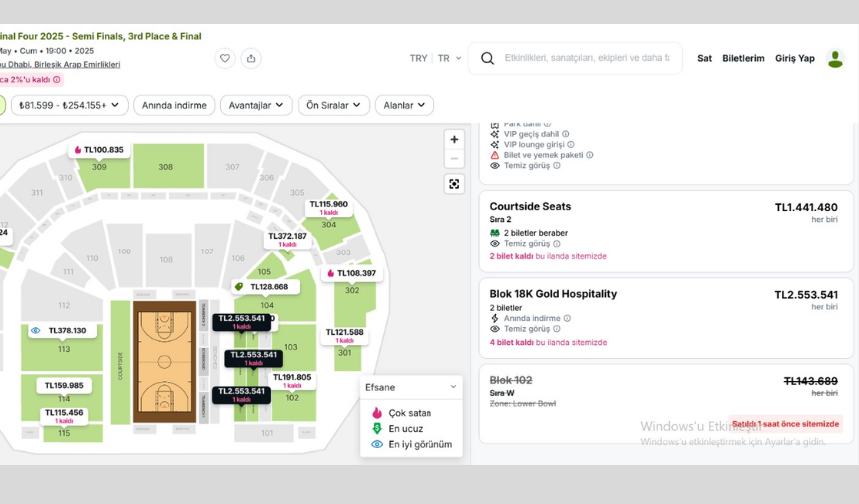This screenshot has width=859, height=504.
Task: Click the Sat menu item
Action: point(704,58)
